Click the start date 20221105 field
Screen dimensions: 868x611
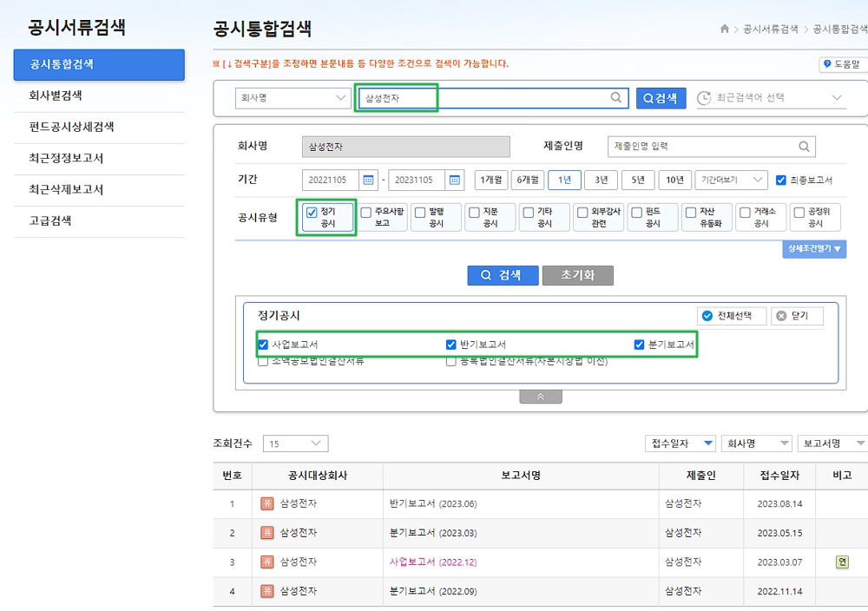coord(331,180)
